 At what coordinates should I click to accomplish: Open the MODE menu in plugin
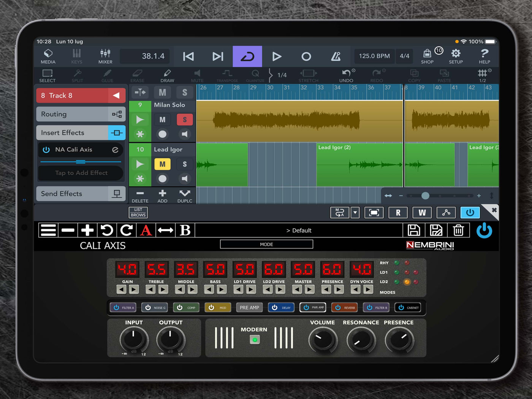coord(266,244)
